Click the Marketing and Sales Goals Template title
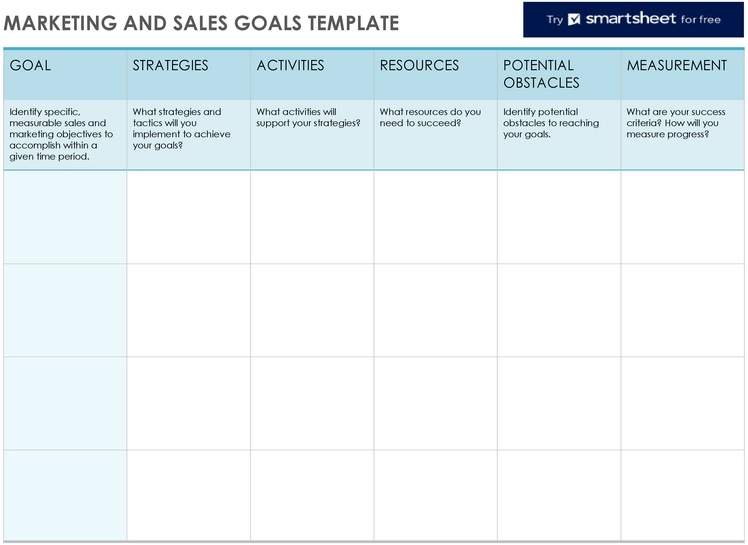 (x=201, y=23)
